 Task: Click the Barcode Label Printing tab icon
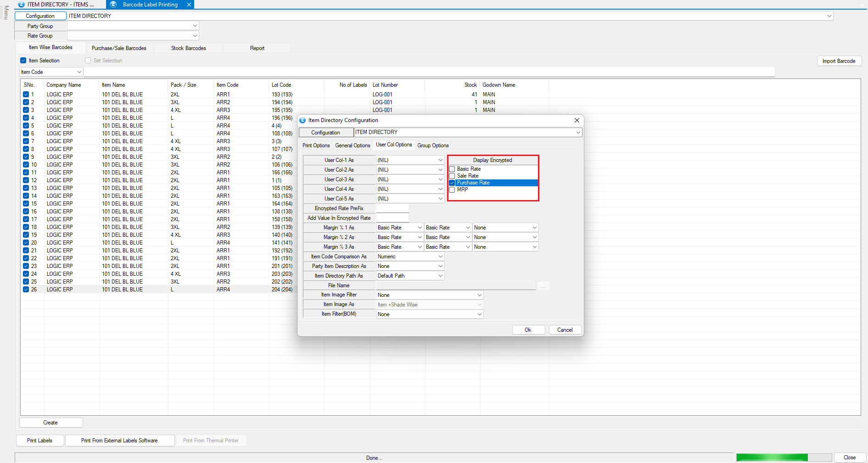pyautogui.click(x=113, y=5)
